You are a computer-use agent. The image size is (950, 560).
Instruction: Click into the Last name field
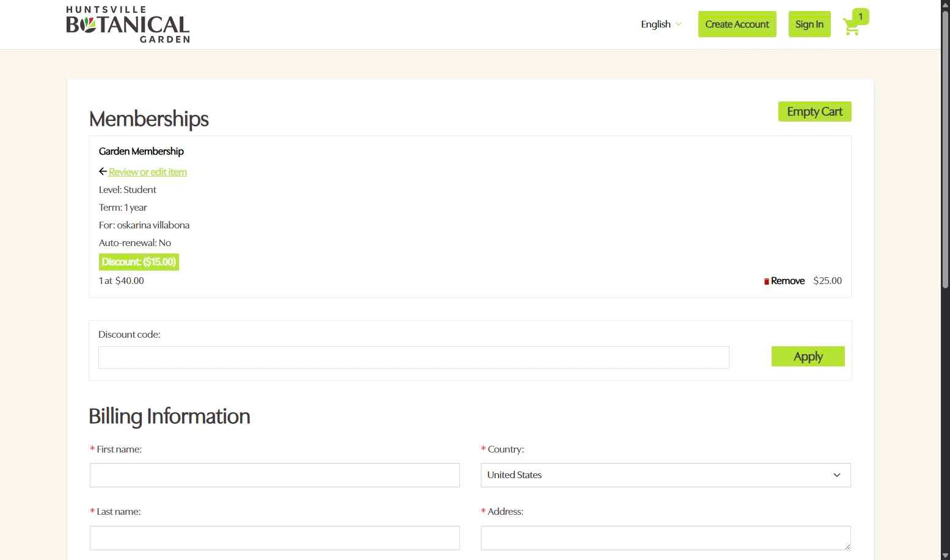pyautogui.click(x=274, y=538)
